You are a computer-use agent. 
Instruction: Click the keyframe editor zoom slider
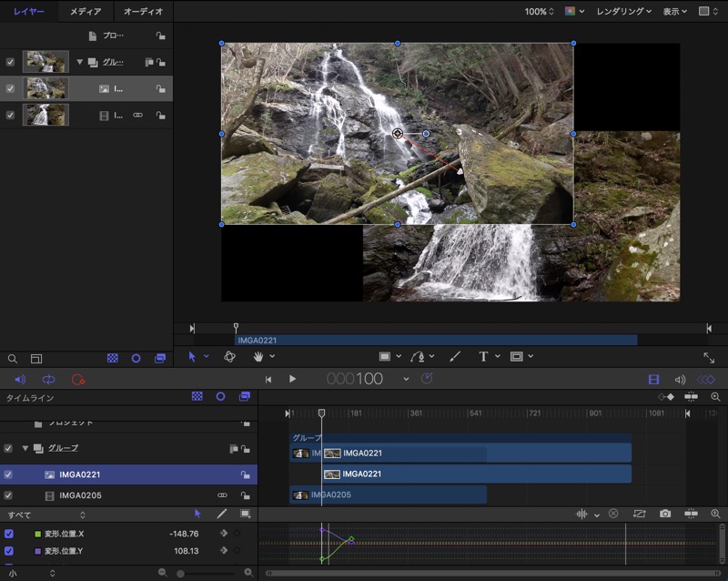(181, 573)
